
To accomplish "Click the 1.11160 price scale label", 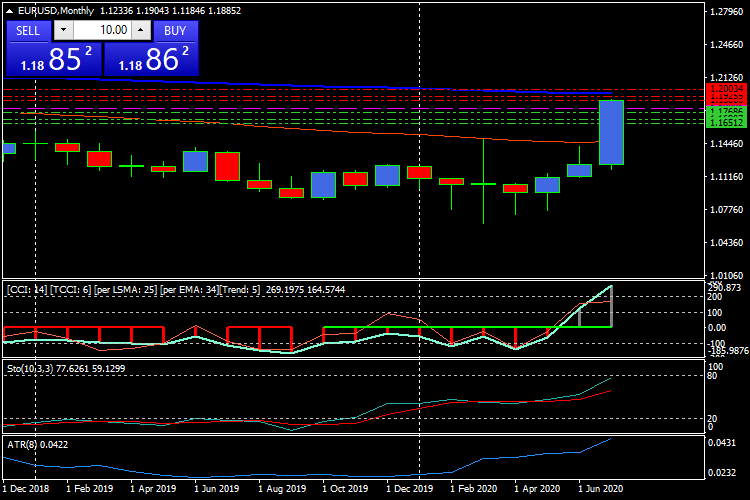I will coord(727,177).
